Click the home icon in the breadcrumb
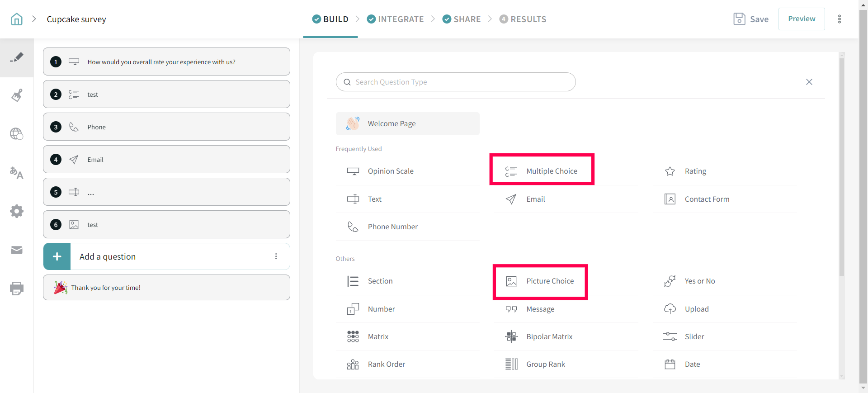This screenshot has height=393, width=868. pos(17,19)
